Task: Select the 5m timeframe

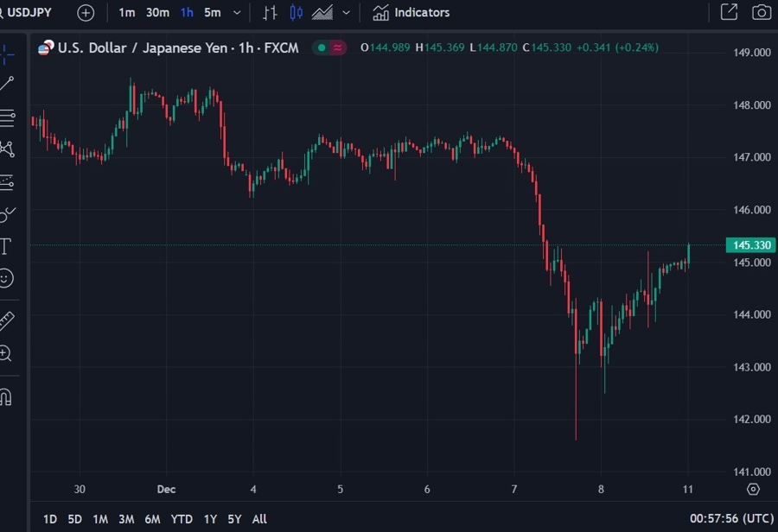Action: tap(213, 12)
